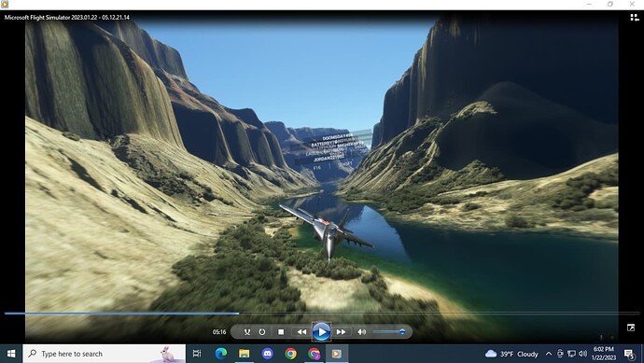The height and width of the screenshot is (363, 644).
Task: Open the 39°F Cloudy weather widget
Action: [x=511, y=354]
